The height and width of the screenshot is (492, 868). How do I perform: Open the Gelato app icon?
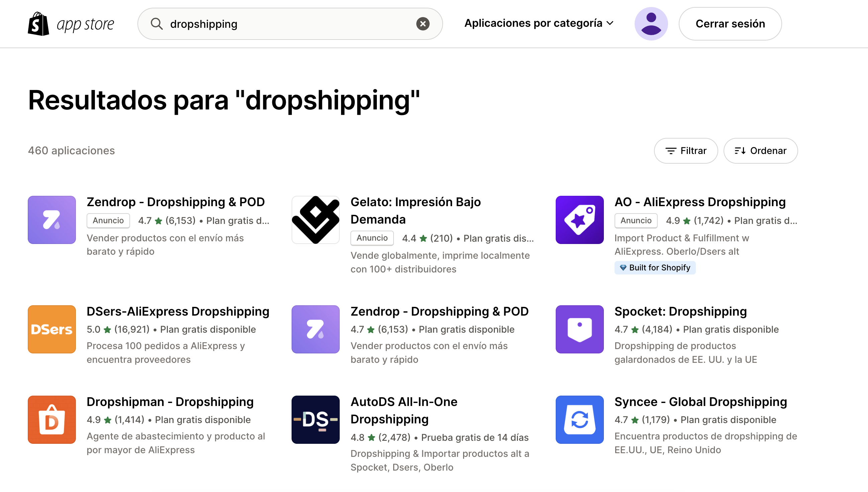pos(316,220)
